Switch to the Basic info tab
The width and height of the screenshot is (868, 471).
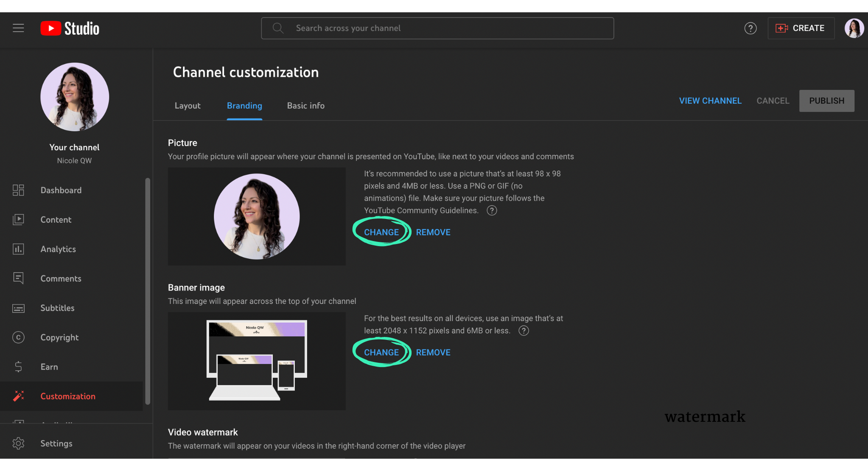coord(305,106)
